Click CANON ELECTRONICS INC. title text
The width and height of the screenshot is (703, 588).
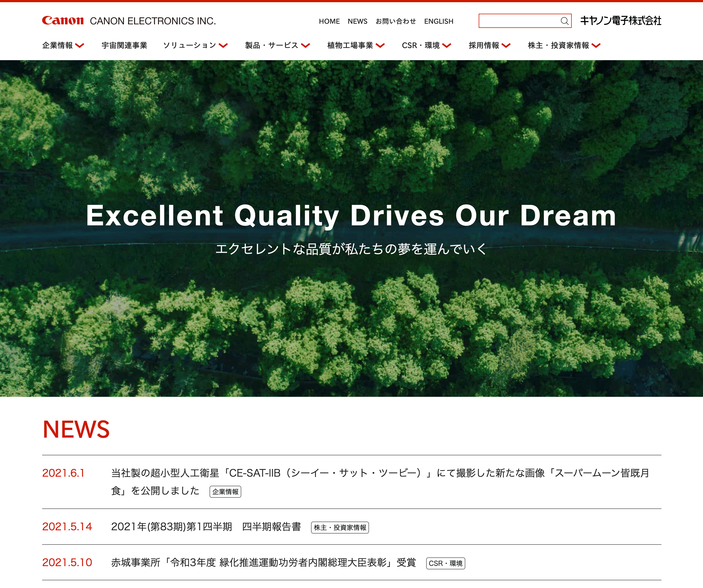click(153, 21)
